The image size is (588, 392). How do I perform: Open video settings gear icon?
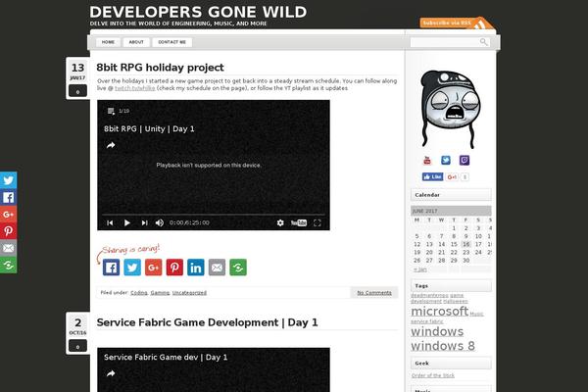click(x=280, y=222)
